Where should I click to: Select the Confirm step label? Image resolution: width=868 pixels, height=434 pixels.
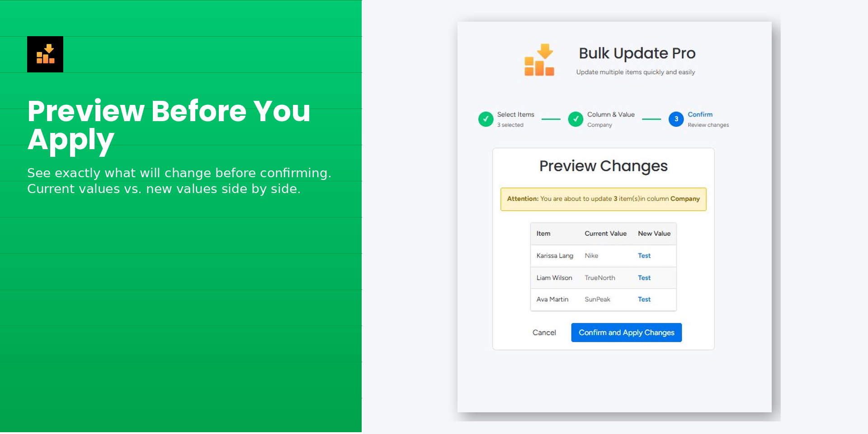pyautogui.click(x=700, y=115)
